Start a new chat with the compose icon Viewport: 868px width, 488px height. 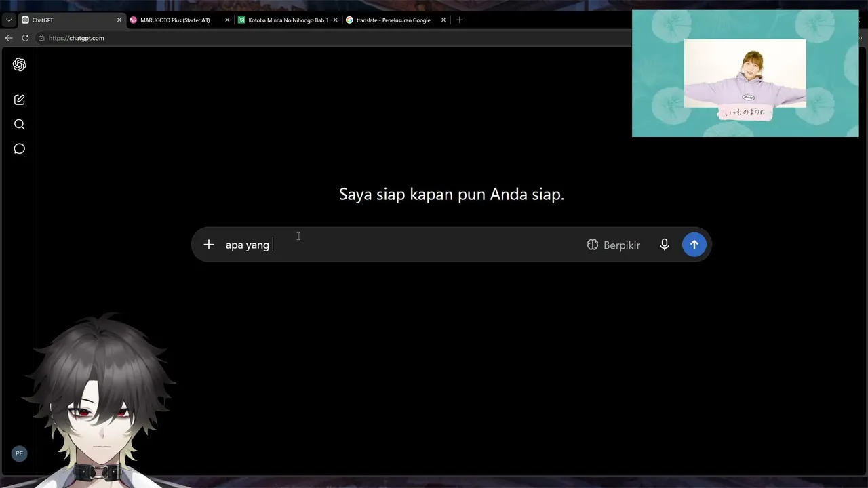pyautogui.click(x=19, y=100)
